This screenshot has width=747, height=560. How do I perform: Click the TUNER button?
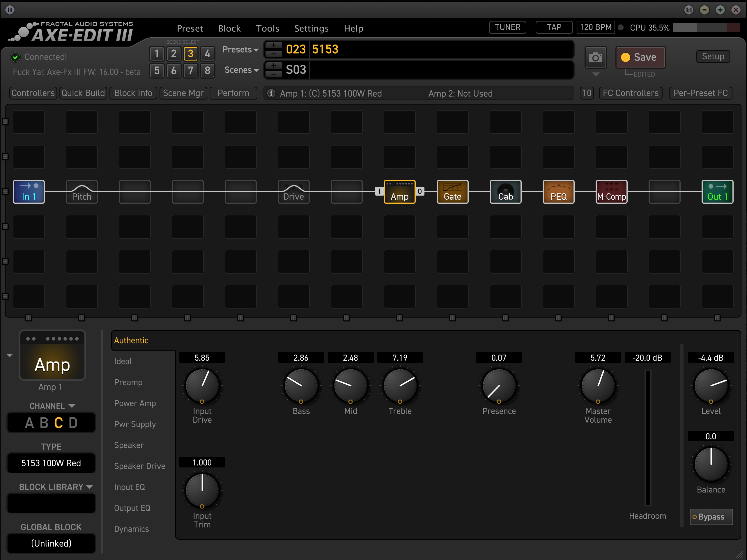tap(508, 27)
